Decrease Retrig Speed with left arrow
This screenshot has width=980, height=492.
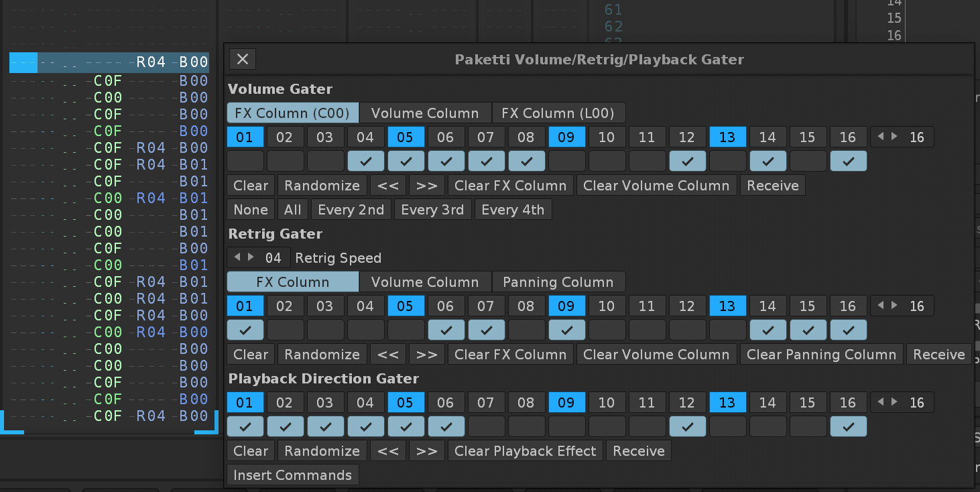point(237,257)
